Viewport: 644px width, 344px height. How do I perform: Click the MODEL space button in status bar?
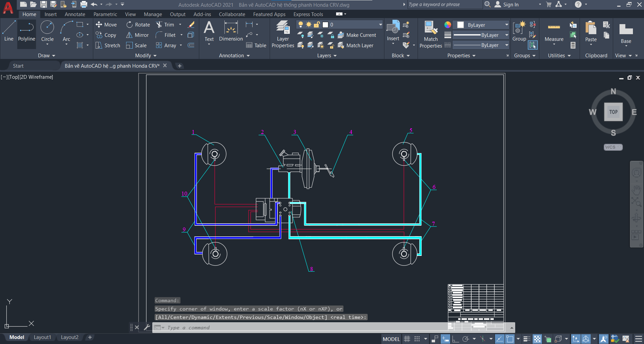pyautogui.click(x=391, y=339)
